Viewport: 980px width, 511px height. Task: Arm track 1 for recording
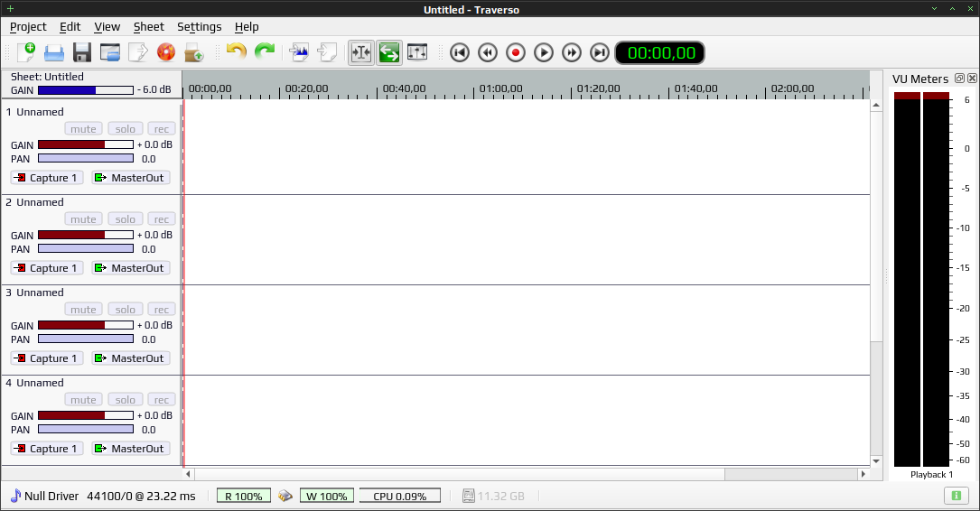[162, 129]
